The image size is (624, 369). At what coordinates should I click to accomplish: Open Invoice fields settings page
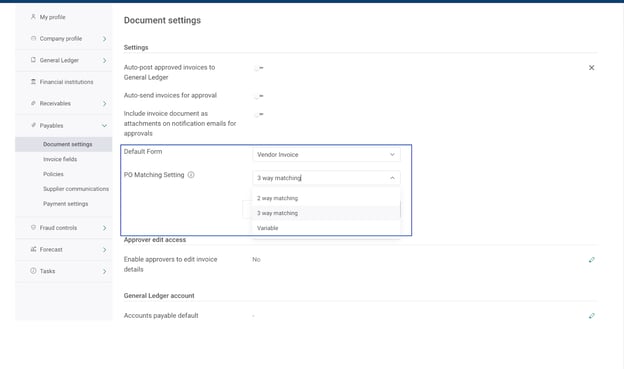pyautogui.click(x=60, y=159)
